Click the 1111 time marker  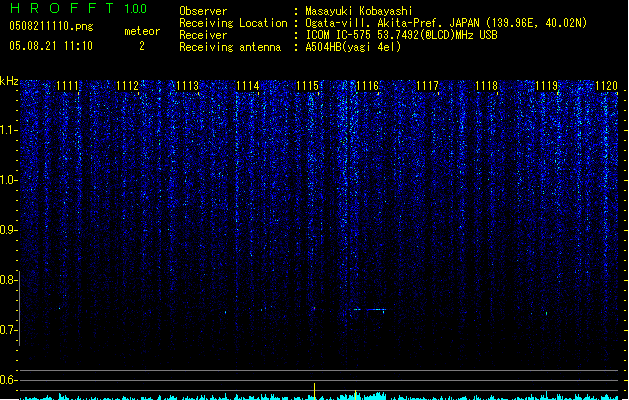click(x=67, y=86)
